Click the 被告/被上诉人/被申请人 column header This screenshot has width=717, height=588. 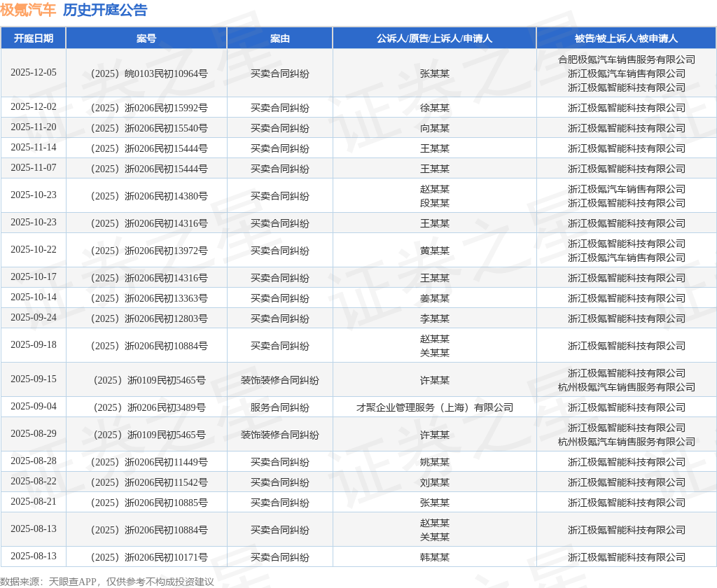pyautogui.click(x=627, y=38)
